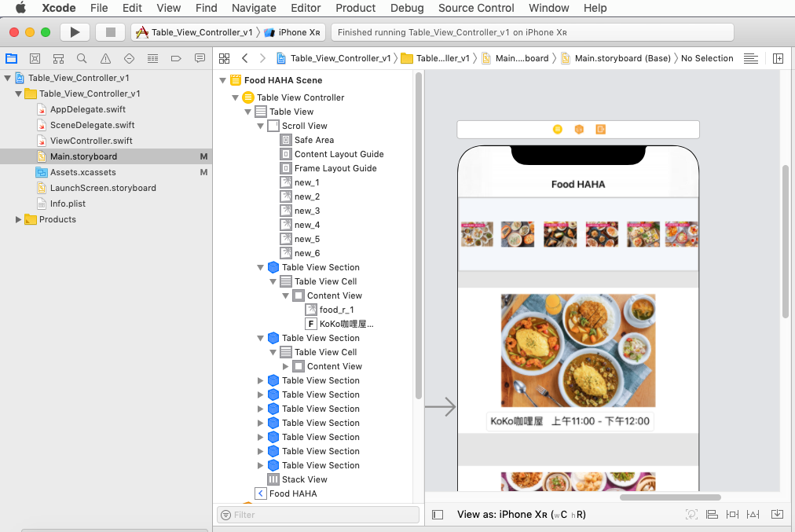Viewport: 795px width, 532px height.
Task: Open the Debug menu
Action: pos(407,8)
